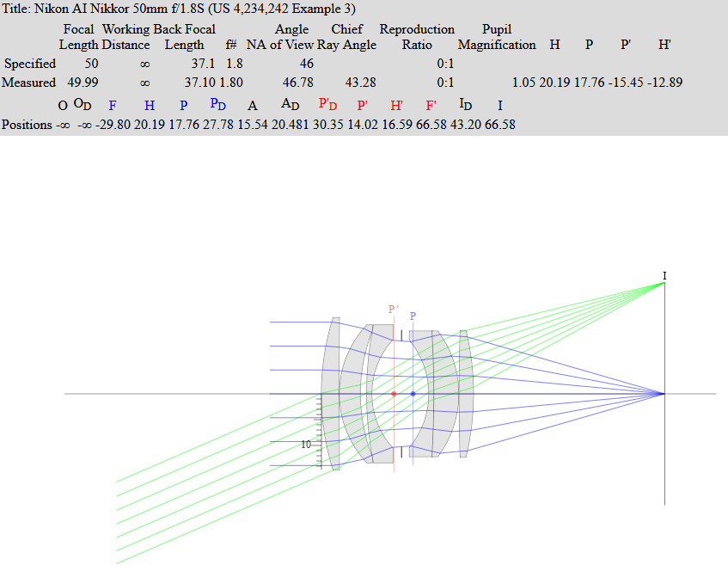Screen dimensions: 728x577
Task: Click the red P' label above the lens diagram
Action: tap(394, 309)
